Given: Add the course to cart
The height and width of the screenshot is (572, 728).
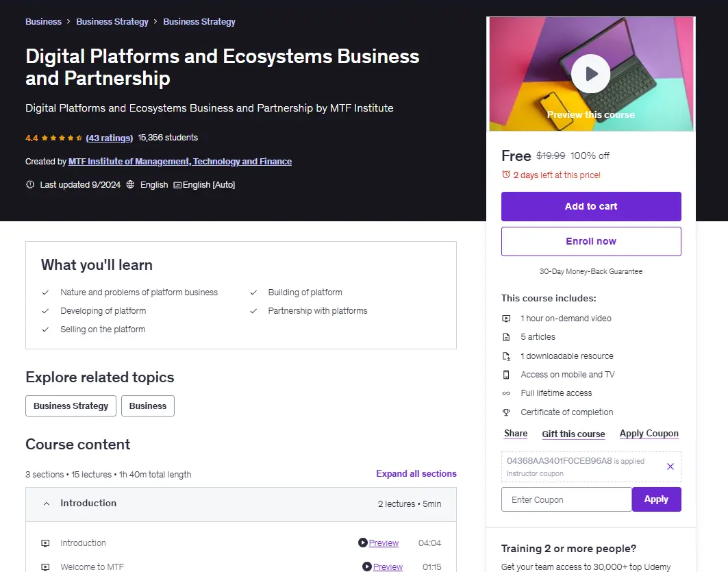Looking at the screenshot, I should click(x=591, y=206).
